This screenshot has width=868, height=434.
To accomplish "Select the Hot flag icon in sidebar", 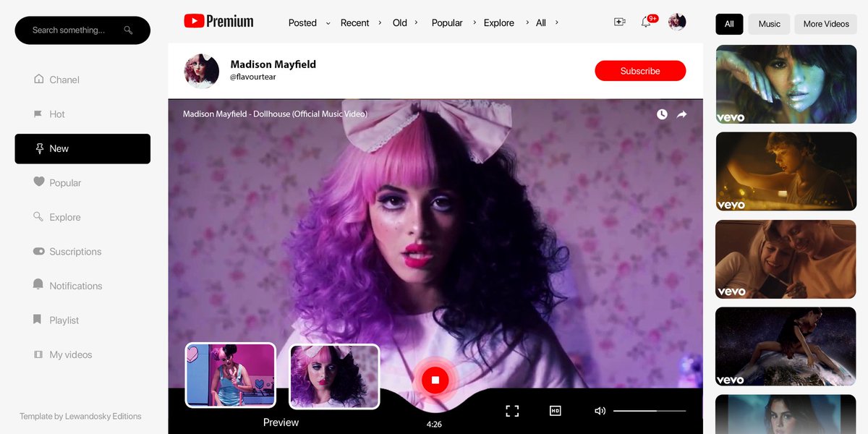I will [38, 114].
